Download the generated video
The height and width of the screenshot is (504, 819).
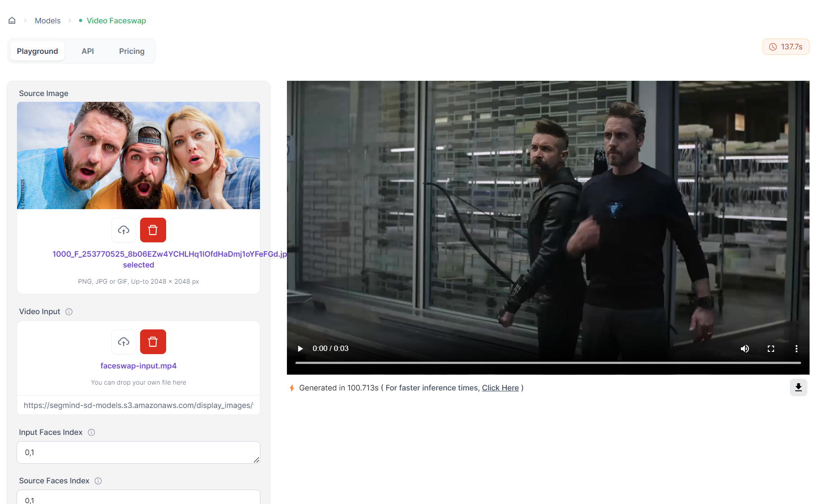pos(798,387)
